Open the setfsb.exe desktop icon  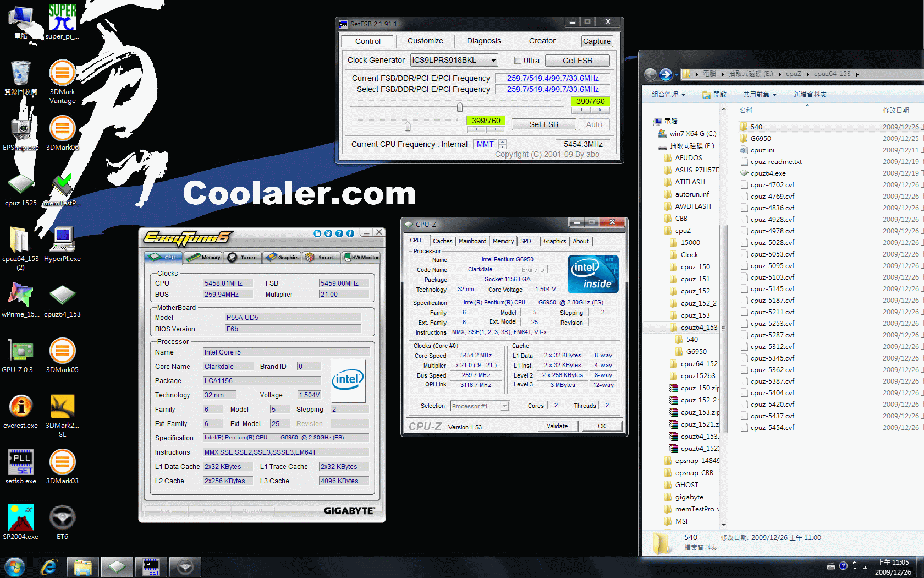(21, 467)
